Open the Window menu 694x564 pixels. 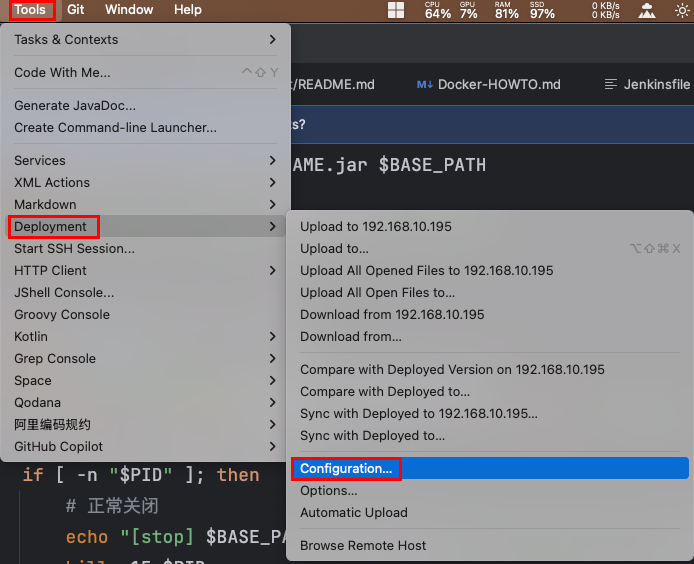click(x=129, y=9)
